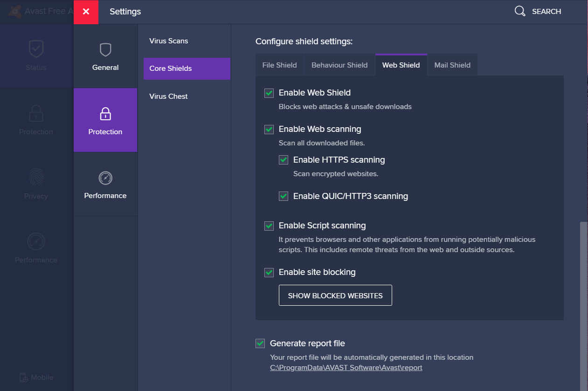Screen dimensions: 588x391
Task: Open the report folder path link
Action: pyautogui.click(x=346, y=368)
